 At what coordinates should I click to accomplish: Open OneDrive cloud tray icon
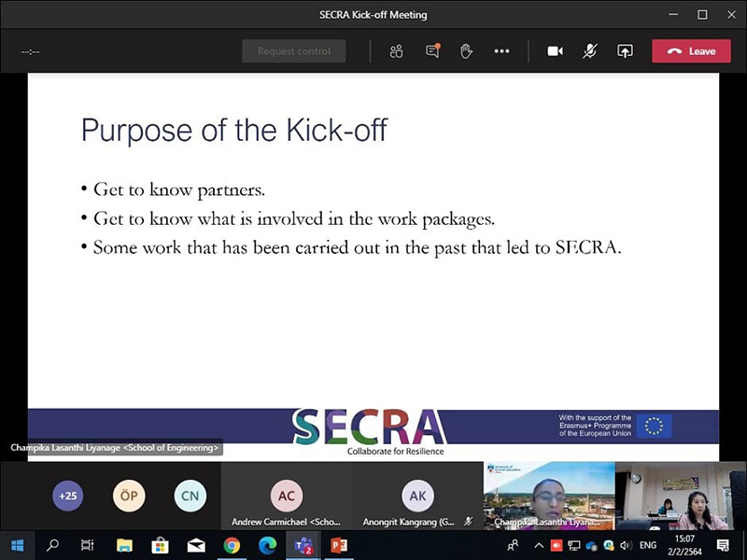591,546
